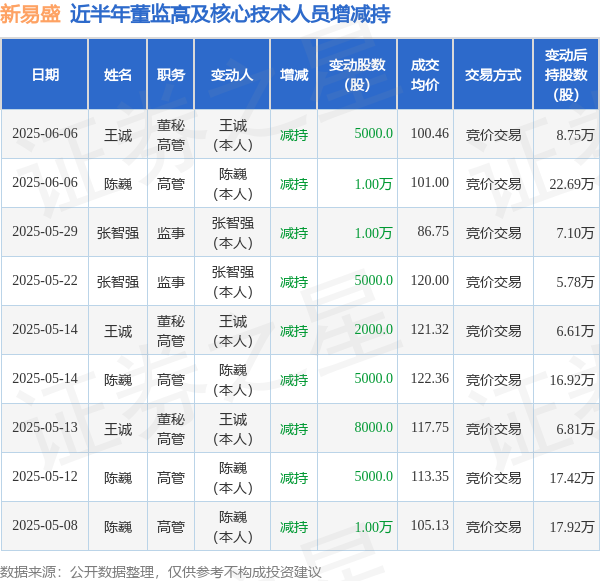
Task: Click share change 8000.0 cell
Action: tap(373, 428)
